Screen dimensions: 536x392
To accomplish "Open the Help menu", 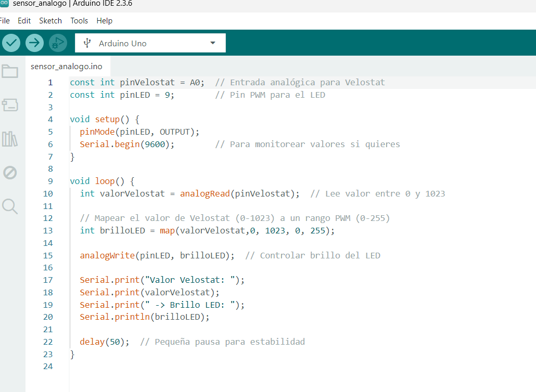I will coord(104,21).
